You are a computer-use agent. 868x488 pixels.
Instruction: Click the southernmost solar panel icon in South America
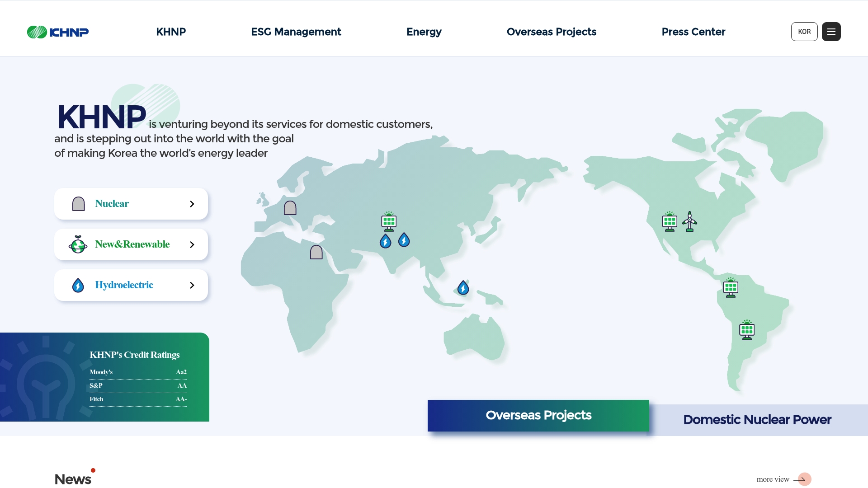[x=747, y=330]
